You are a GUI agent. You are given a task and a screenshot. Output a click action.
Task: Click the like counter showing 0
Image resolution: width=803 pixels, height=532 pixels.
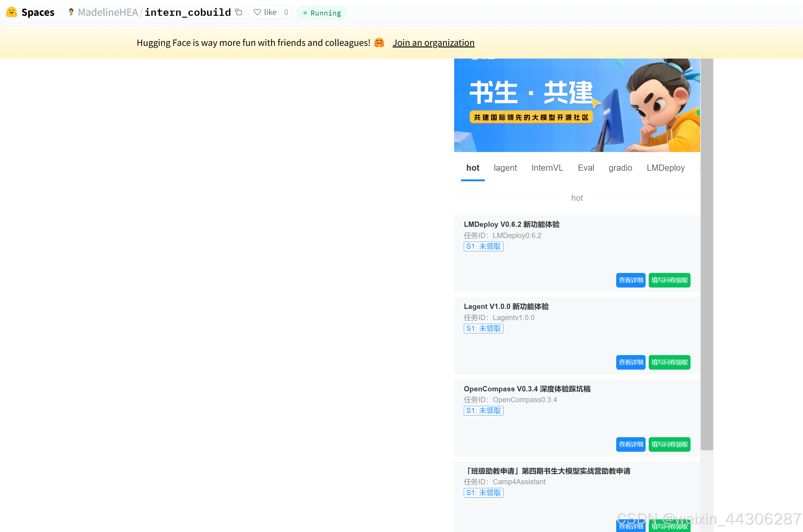click(286, 12)
